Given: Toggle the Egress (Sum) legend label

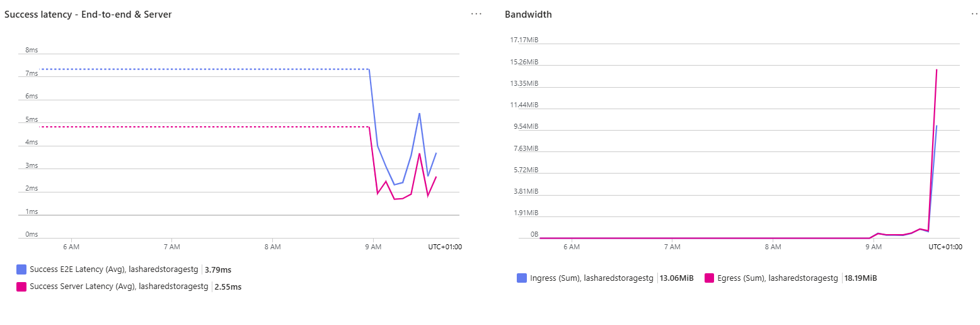Looking at the screenshot, I should point(777,278).
